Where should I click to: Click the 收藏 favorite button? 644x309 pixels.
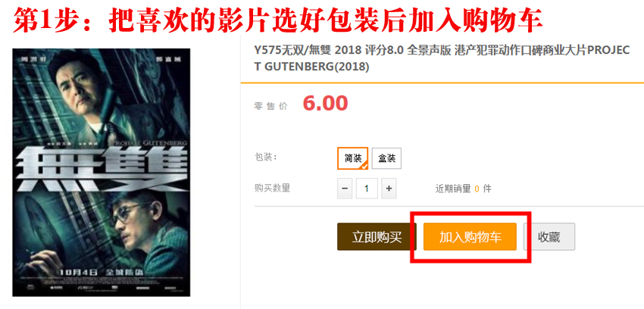[549, 237]
